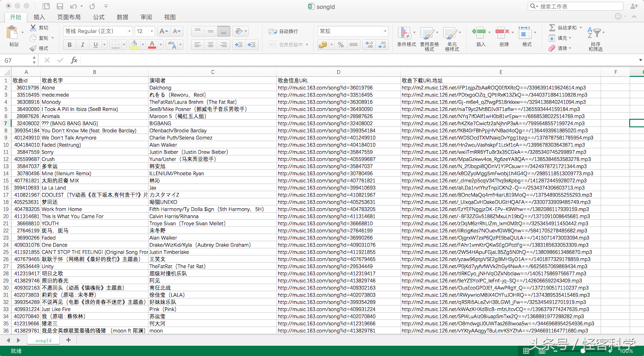Align text to top of cell
This screenshot has width=644, height=356.
pyautogui.click(x=197, y=31)
